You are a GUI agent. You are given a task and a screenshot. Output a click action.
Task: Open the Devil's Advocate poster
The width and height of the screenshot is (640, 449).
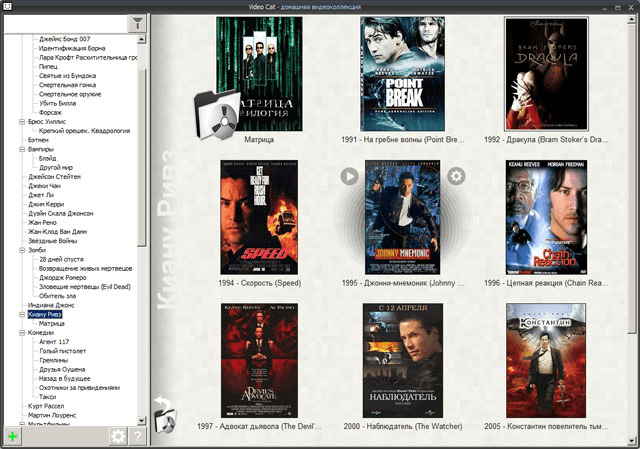[259, 360]
